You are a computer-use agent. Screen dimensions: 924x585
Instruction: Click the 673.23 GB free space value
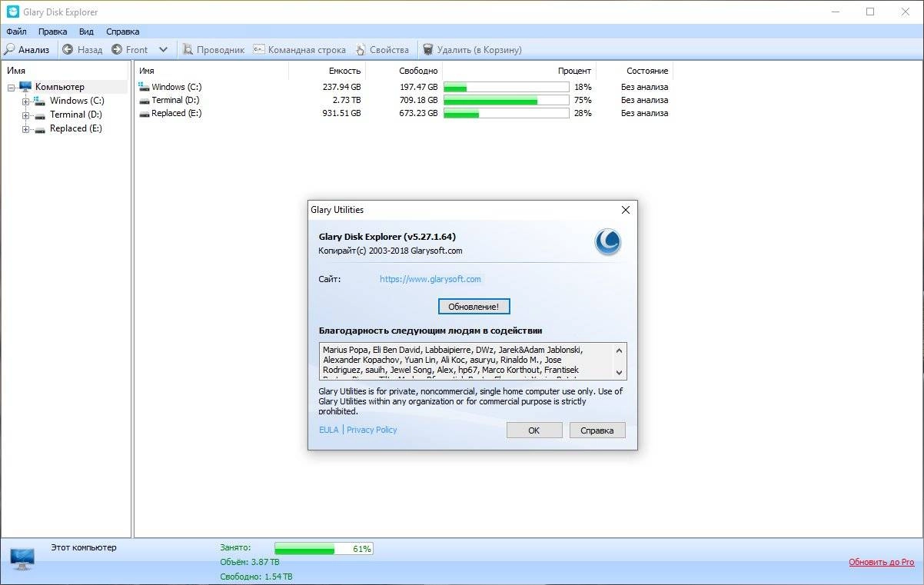click(x=418, y=113)
